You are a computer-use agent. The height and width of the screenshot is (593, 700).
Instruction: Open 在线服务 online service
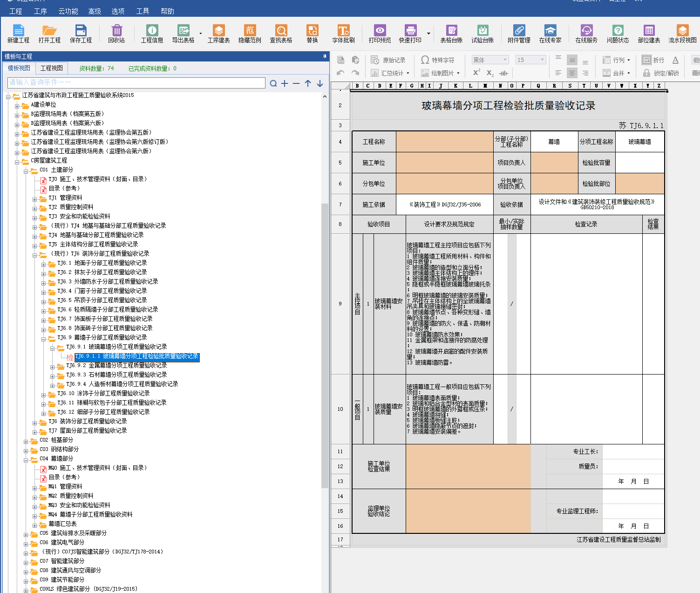(x=586, y=34)
